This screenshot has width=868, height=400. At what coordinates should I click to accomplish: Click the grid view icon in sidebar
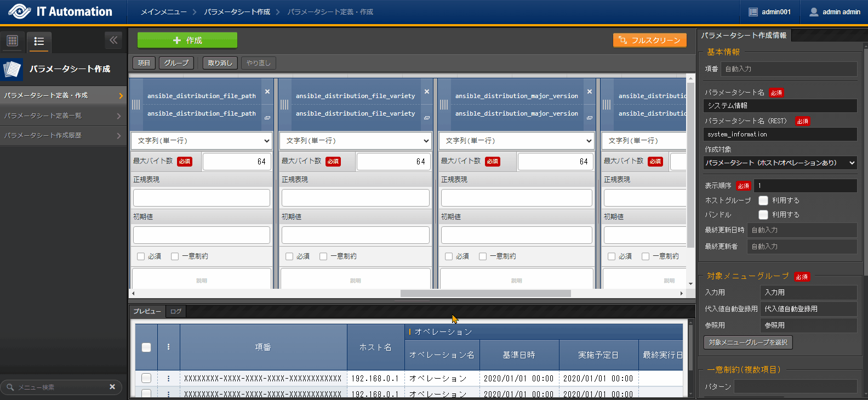pos(12,41)
